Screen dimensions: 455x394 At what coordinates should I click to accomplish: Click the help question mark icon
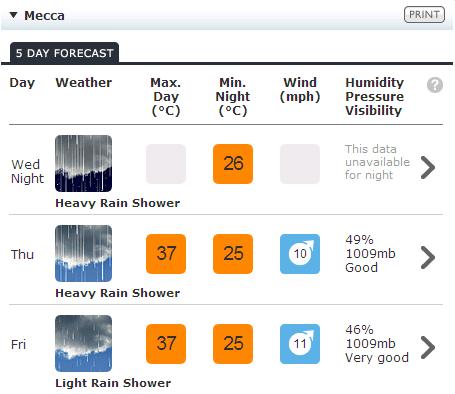click(435, 85)
